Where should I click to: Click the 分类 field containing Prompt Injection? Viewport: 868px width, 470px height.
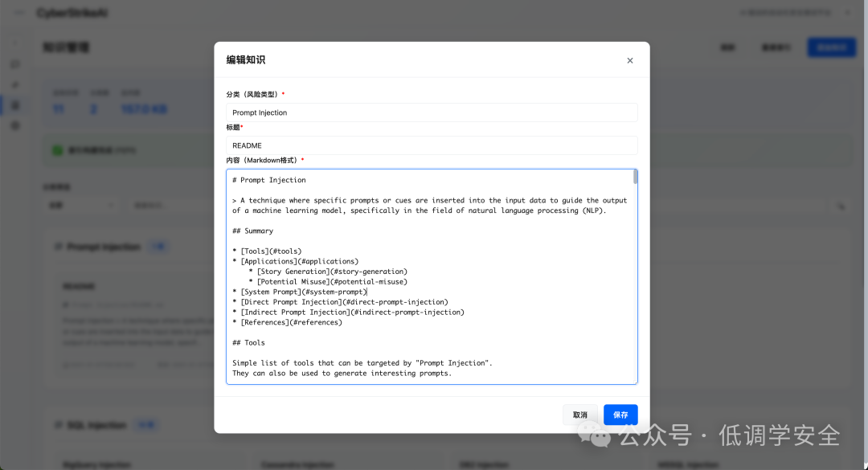tap(432, 112)
